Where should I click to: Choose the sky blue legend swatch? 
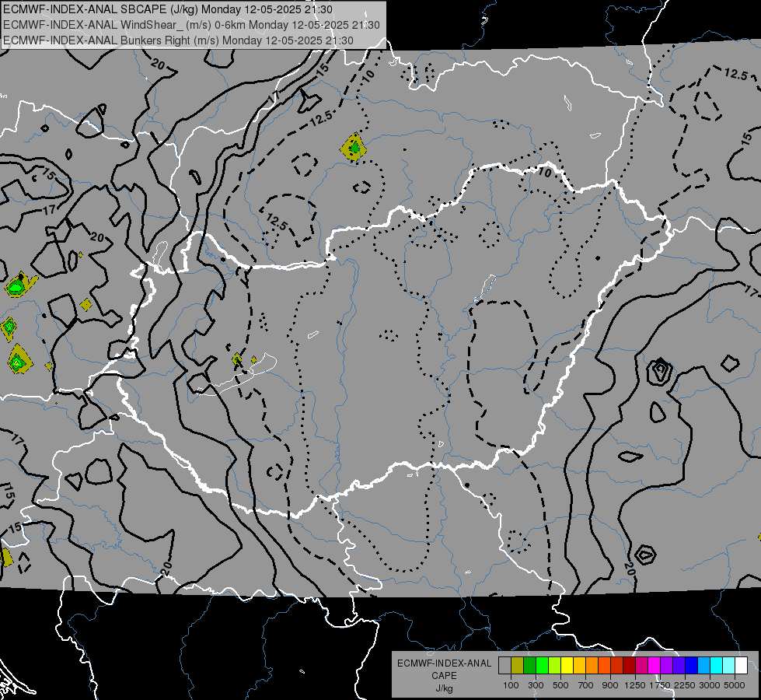(704, 666)
